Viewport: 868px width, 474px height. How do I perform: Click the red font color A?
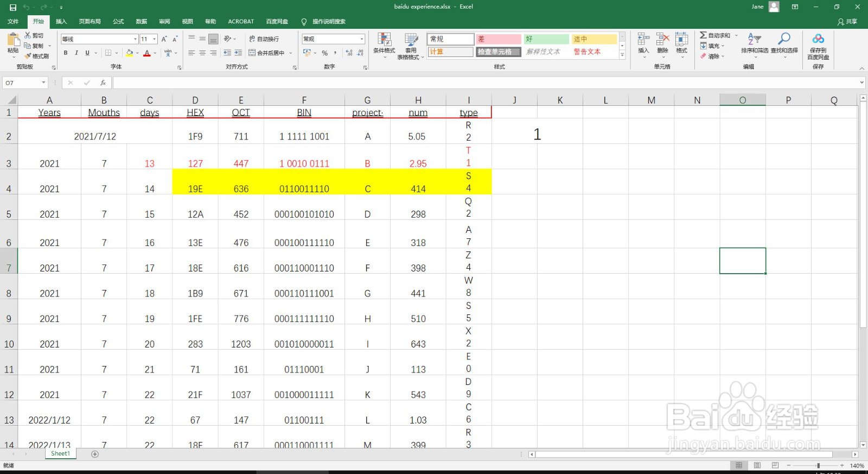[146, 53]
